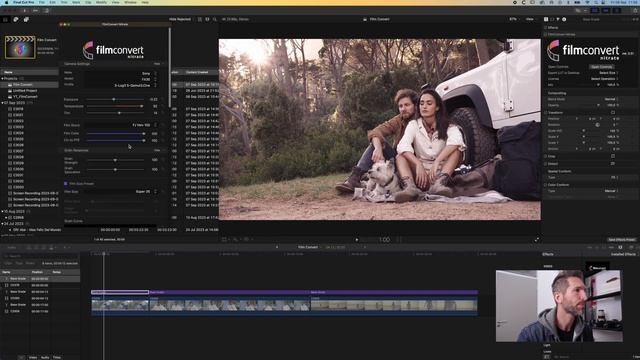Click the Index button above timeline
Image resolution: width=640 pixels, height=360 pixels.
tap(12, 247)
